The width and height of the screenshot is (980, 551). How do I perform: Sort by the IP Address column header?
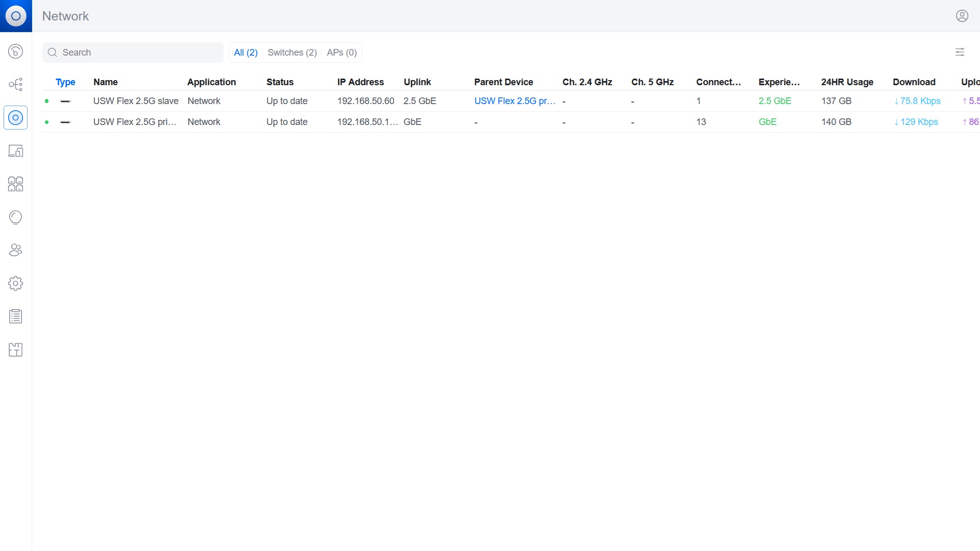360,82
